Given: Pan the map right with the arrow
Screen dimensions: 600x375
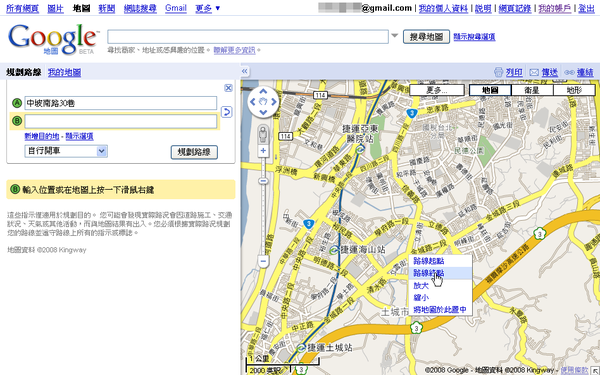Looking at the screenshot, I should (x=274, y=102).
